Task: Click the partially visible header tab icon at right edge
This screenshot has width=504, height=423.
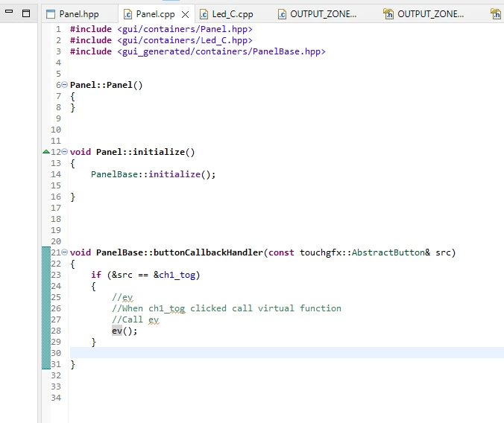Action: click(x=496, y=14)
